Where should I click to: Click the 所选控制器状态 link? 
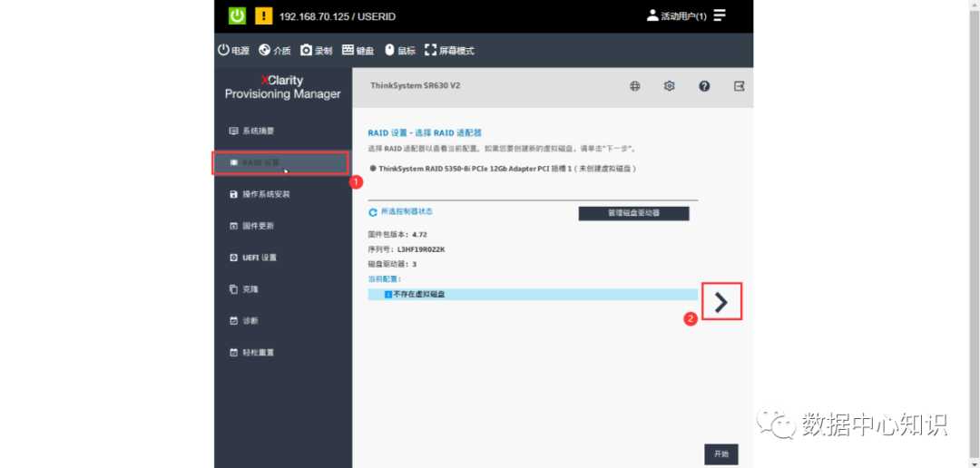407,212
